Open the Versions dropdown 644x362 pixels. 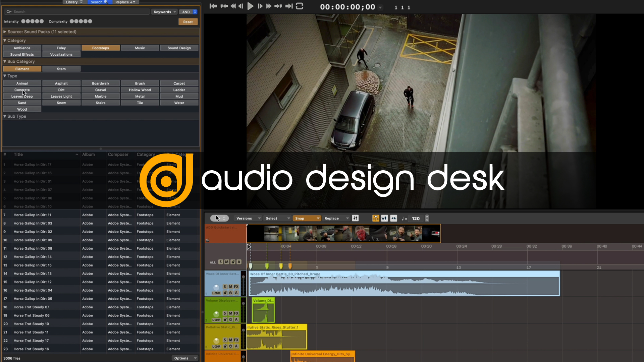point(249,218)
